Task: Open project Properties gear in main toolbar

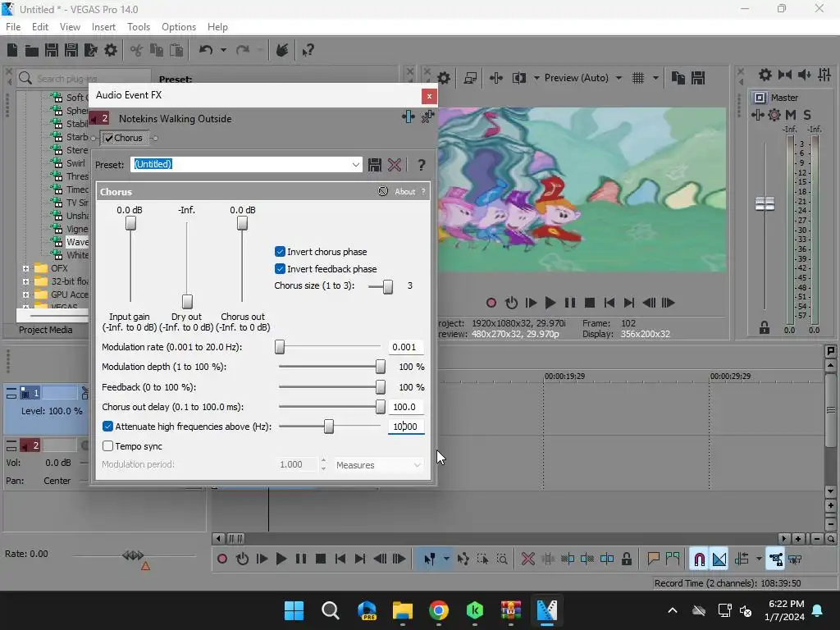Action: pos(111,50)
